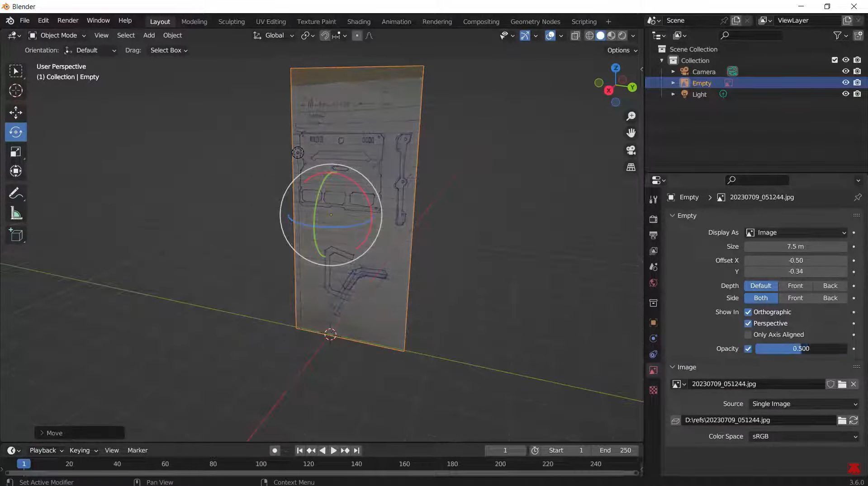868x486 pixels.
Task: Open the Output properties tab icon
Action: [x=653, y=235]
